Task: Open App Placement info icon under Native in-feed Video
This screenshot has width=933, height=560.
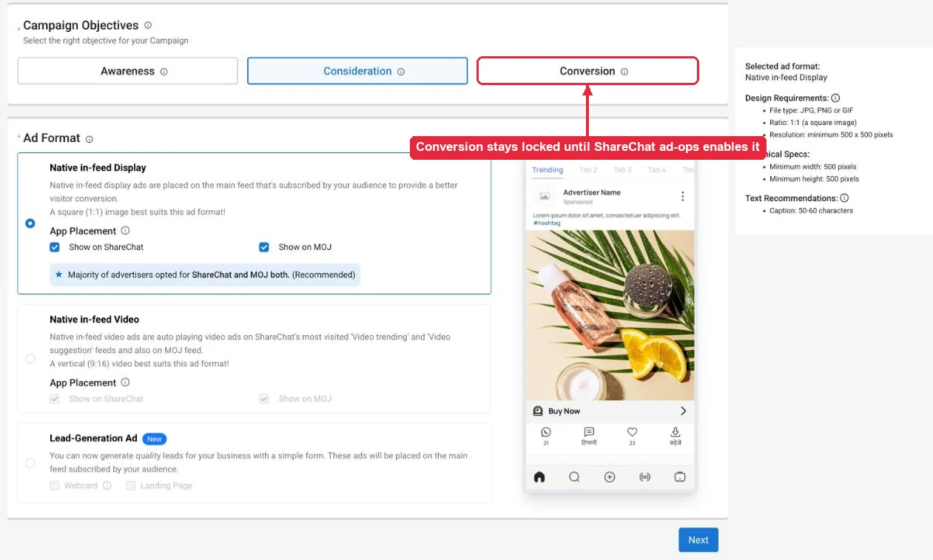Action: 125,382
